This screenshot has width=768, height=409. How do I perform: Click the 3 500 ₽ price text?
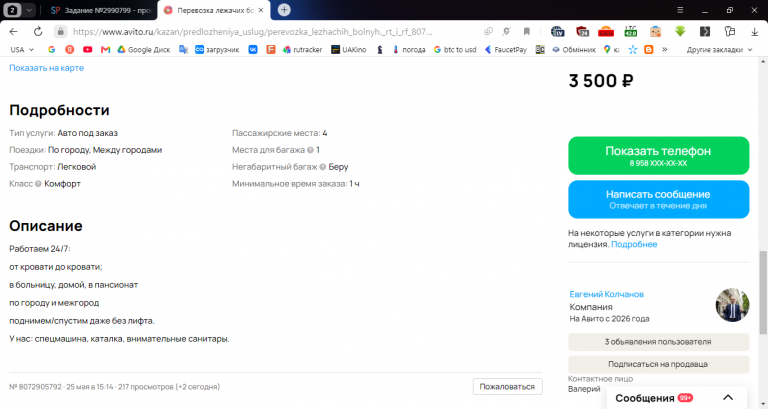click(x=600, y=81)
